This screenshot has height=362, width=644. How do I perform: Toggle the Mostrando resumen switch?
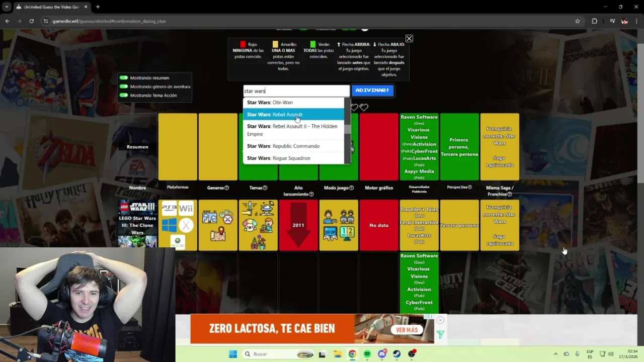pos(123,78)
